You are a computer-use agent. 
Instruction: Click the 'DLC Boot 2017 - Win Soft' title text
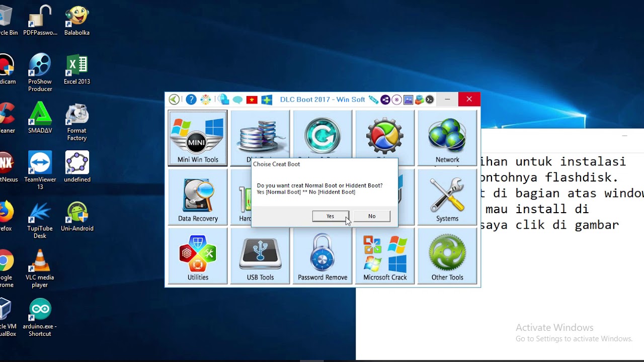(x=323, y=100)
